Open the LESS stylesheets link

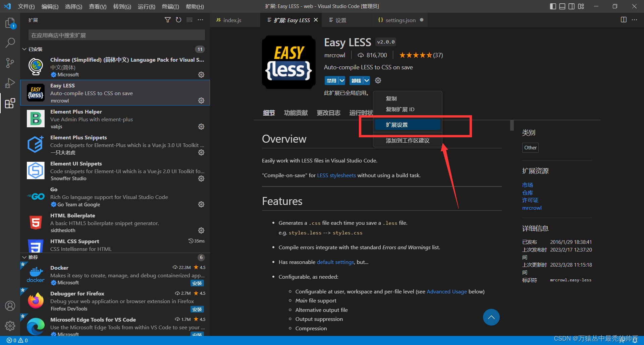point(336,175)
